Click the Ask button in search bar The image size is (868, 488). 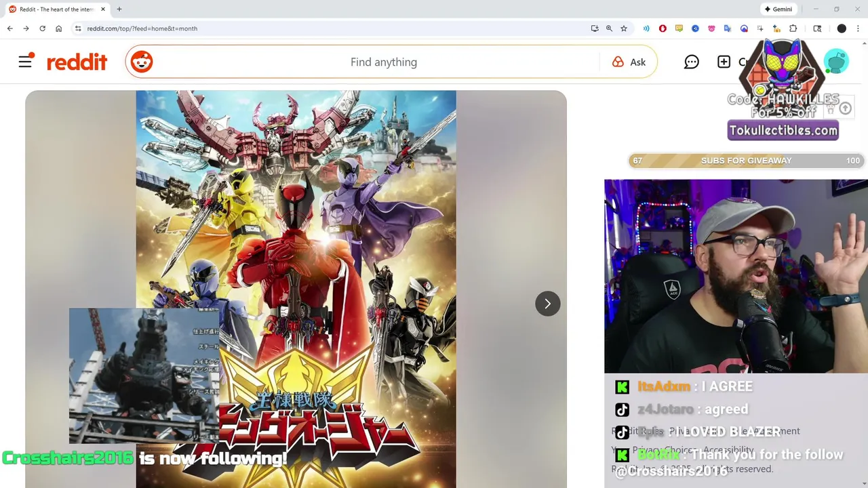click(629, 62)
